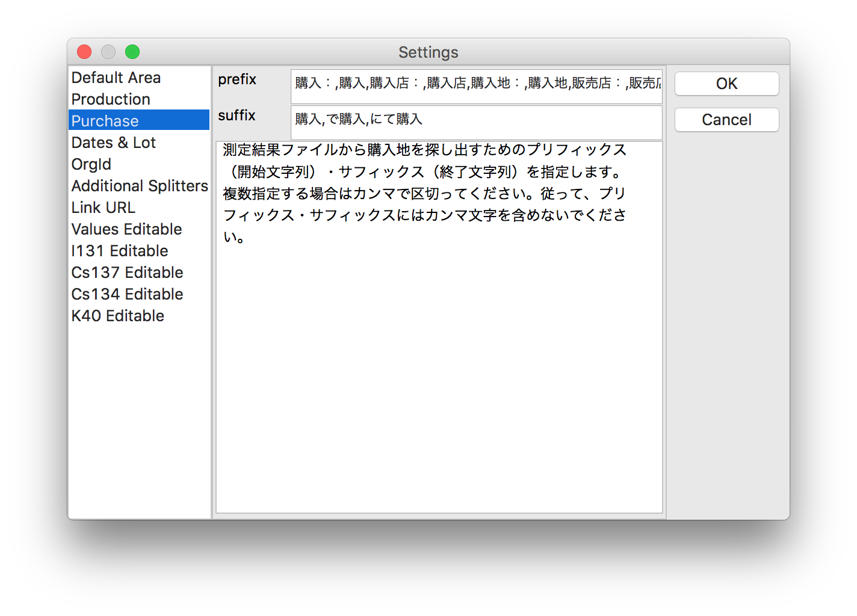The height and width of the screenshot is (616, 857).
Task: Open the Production settings category
Action: (139, 99)
